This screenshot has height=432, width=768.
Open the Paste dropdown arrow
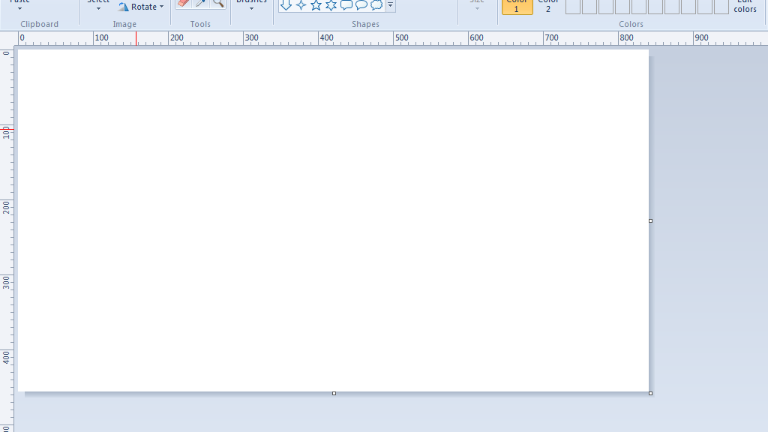coord(20,8)
